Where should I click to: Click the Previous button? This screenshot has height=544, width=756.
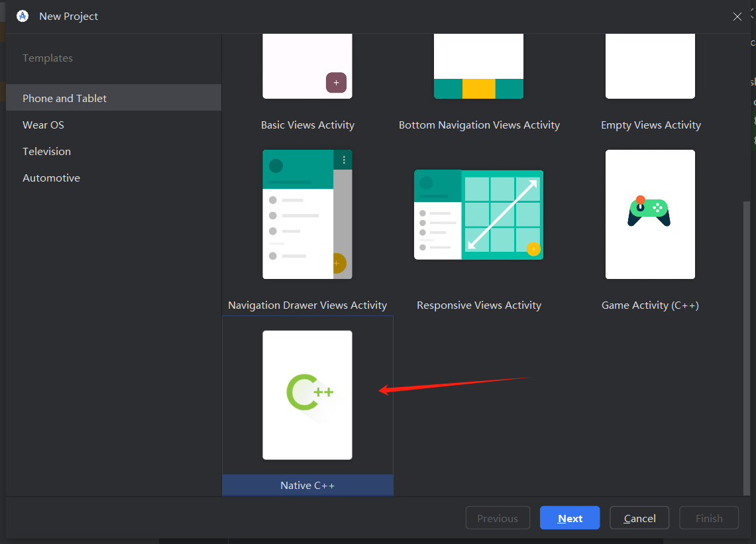click(x=498, y=518)
